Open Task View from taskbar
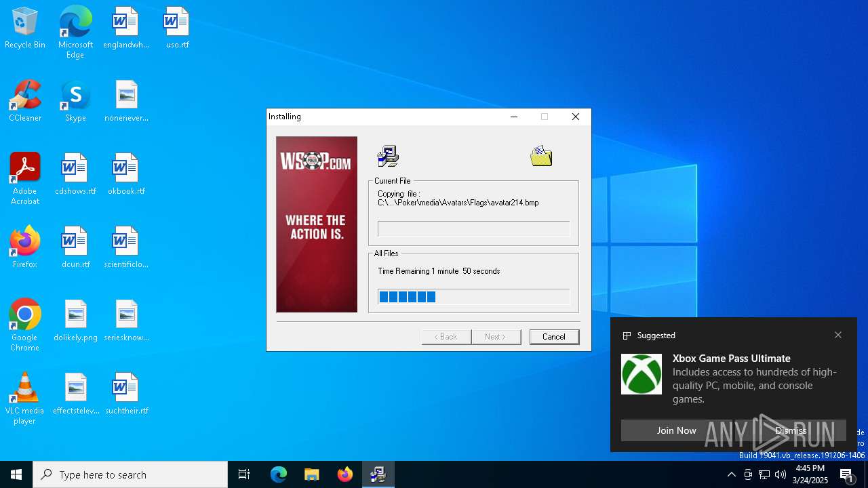This screenshot has height=488, width=868. click(x=244, y=474)
